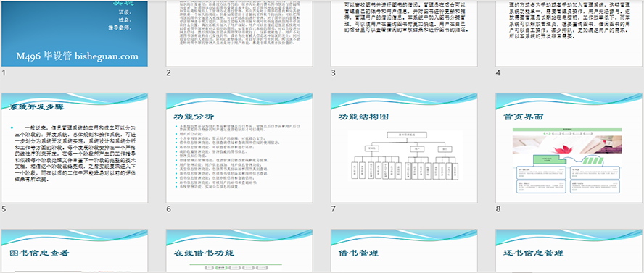Viewport: 644px width, 273px height.
Task: Select slide titled 借书管理
Action: click(x=404, y=251)
